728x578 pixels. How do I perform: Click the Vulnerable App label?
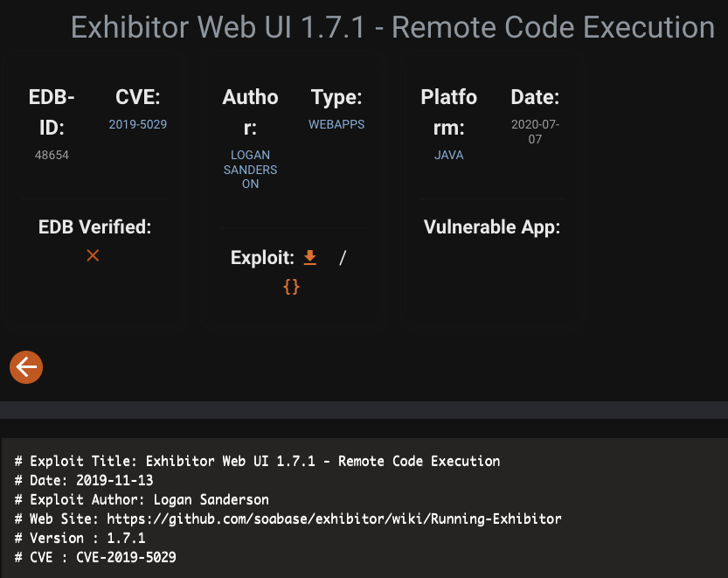pos(491,227)
